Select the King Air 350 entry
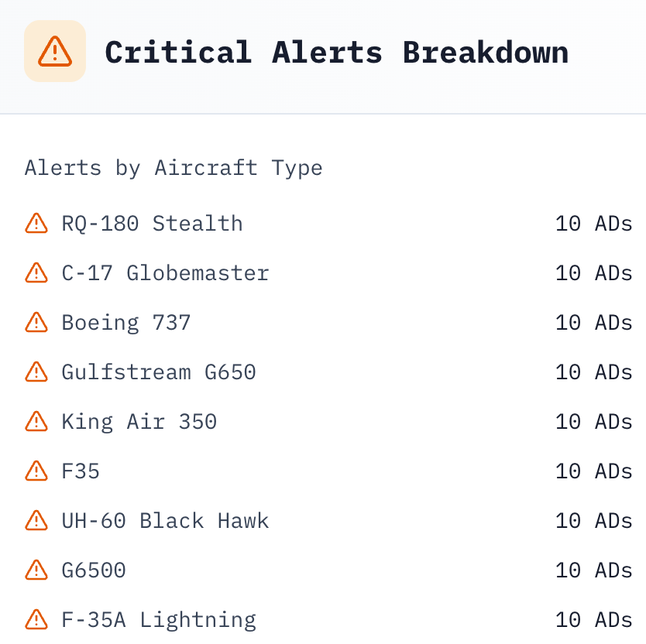646x644 pixels. (x=139, y=422)
